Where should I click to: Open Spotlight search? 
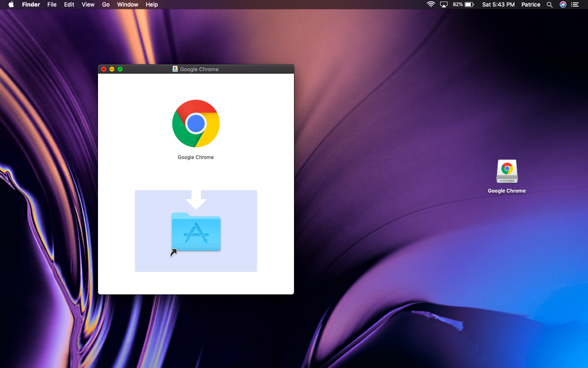point(550,4)
